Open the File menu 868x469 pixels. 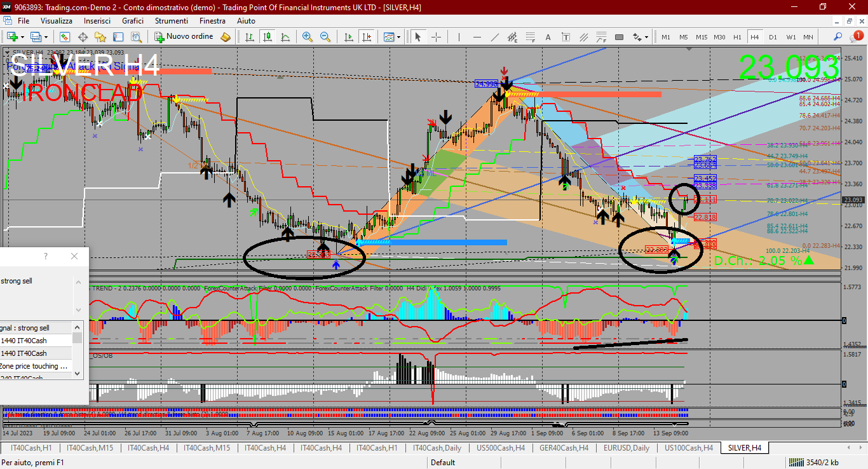tap(24, 21)
